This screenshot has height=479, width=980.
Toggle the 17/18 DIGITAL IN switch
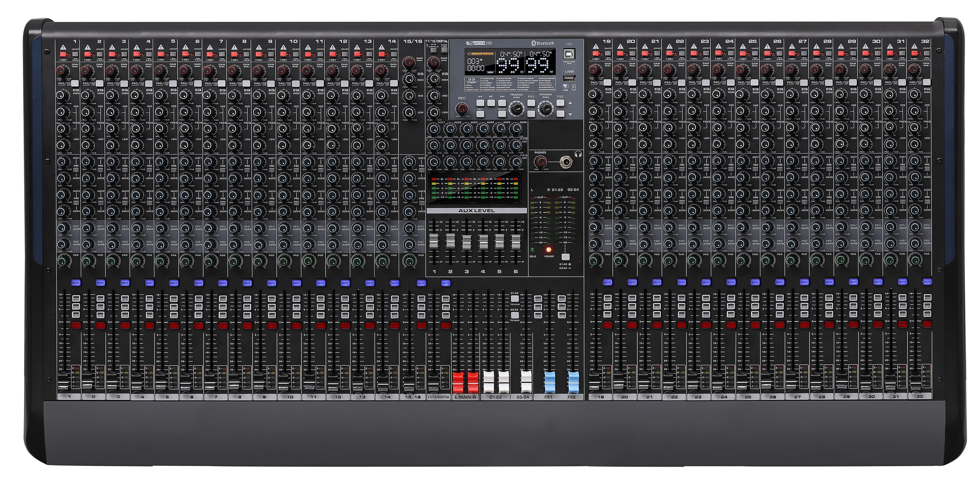coord(434,51)
